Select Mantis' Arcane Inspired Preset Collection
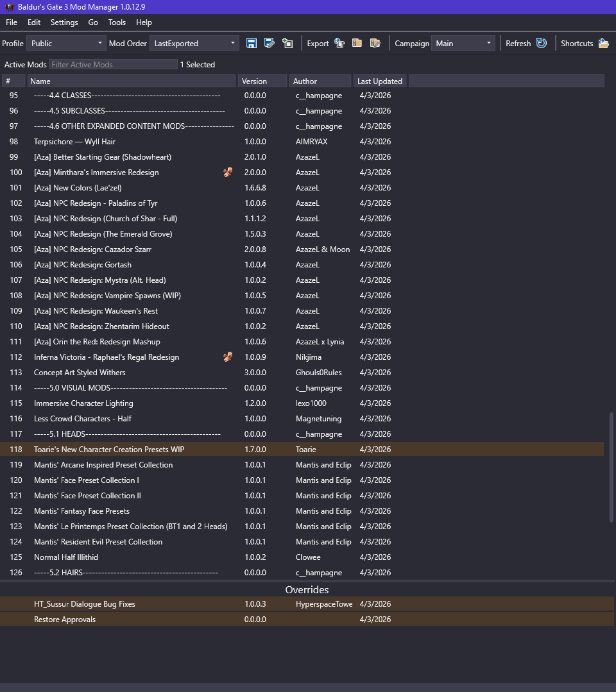The width and height of the screenshot is (616, 692). [x=302, y=465]
